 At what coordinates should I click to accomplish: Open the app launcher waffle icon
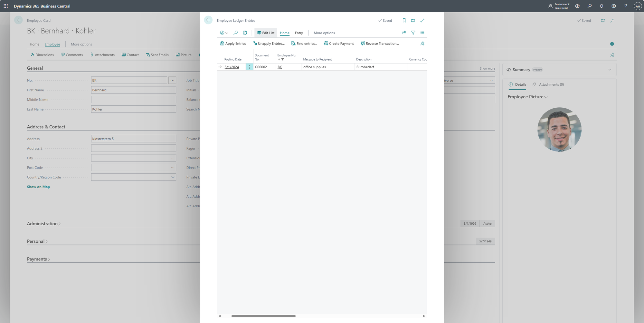click(x=6, y=6)
